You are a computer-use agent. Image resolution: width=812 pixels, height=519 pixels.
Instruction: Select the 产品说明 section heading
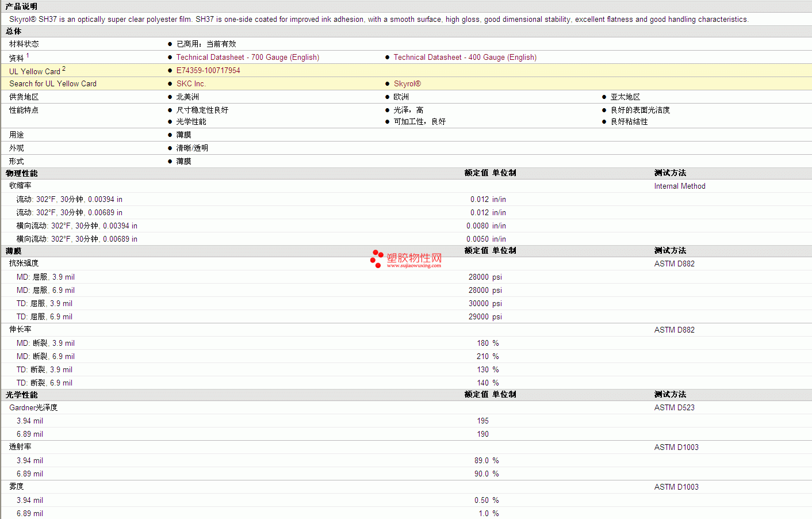(x=21, y=6)
